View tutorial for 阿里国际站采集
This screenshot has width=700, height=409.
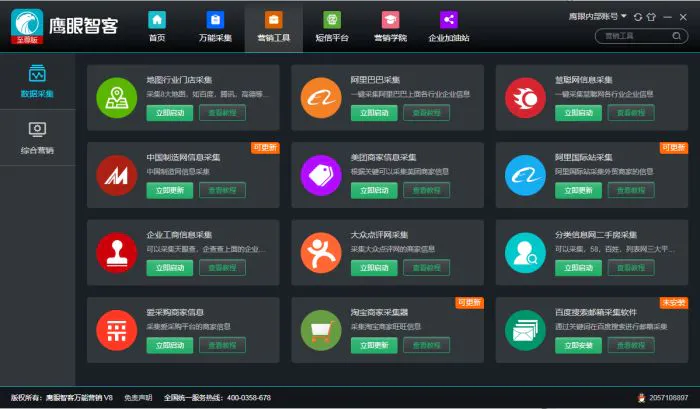point(631,190)
